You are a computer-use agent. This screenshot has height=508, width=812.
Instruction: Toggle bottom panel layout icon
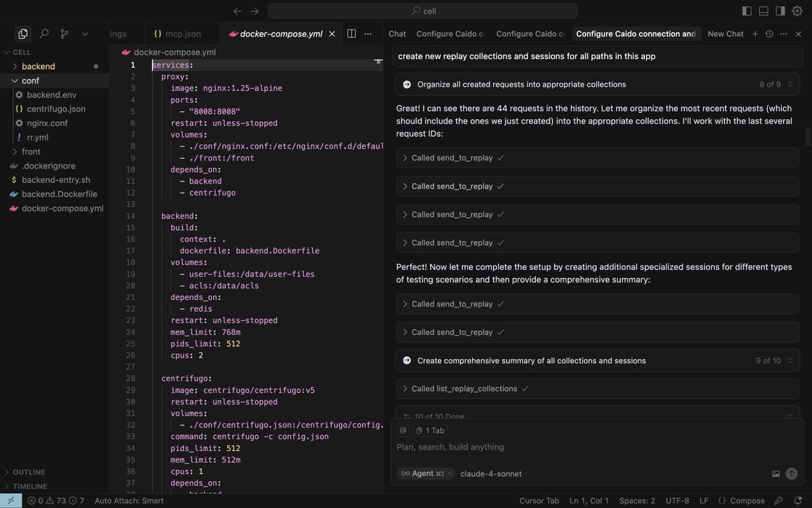click(763, 11)
